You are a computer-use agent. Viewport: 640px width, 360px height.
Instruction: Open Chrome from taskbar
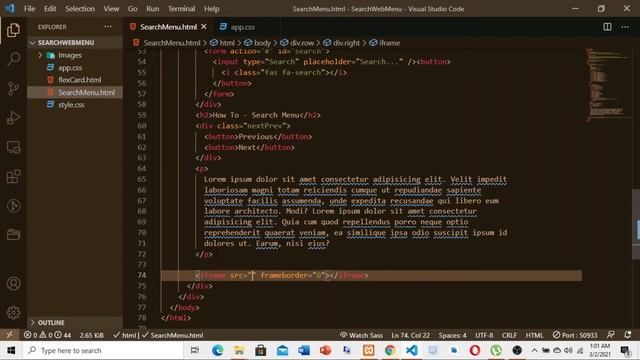point(390,350)
